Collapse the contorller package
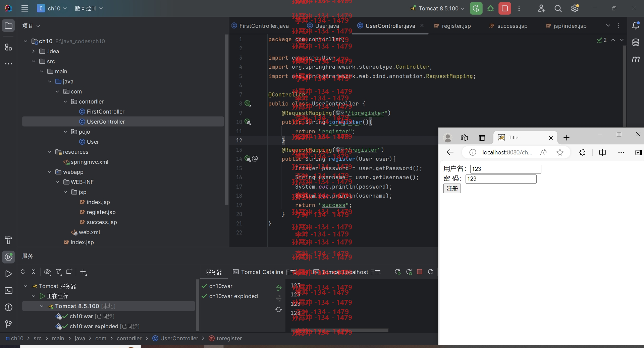 65,101
